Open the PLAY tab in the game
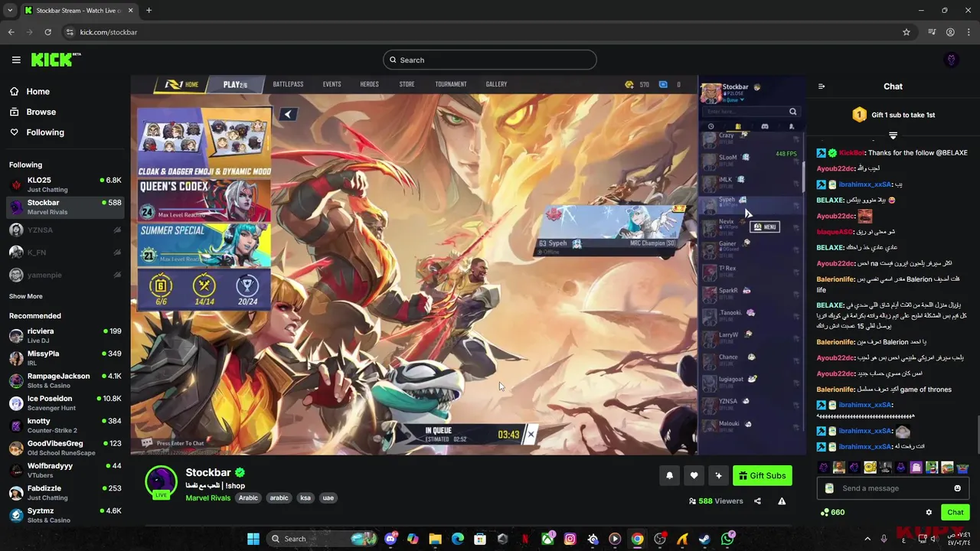Viewport: 980px width, 551px height. [235, 84]
